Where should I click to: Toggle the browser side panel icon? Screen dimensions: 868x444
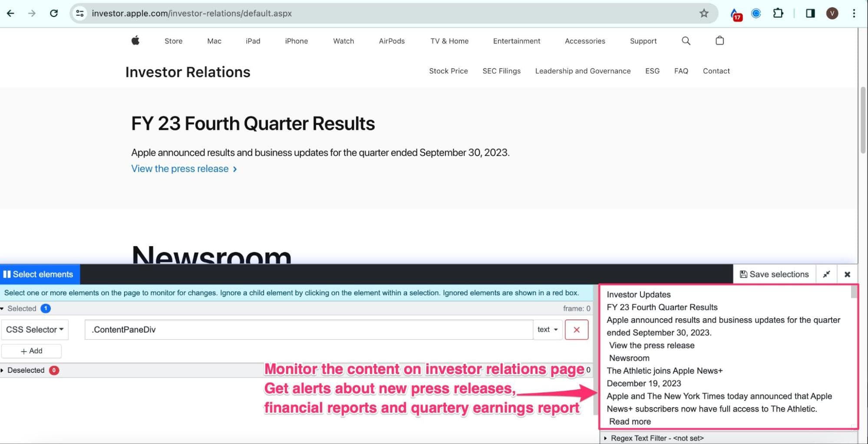pyautogui.click(x=810, y=13)
